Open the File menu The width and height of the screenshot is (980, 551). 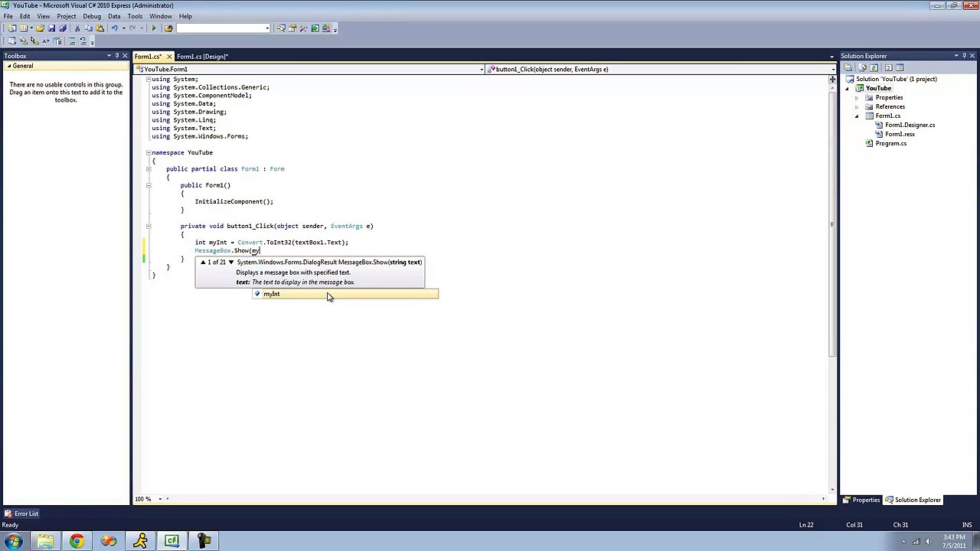click(x=8, y=16)
